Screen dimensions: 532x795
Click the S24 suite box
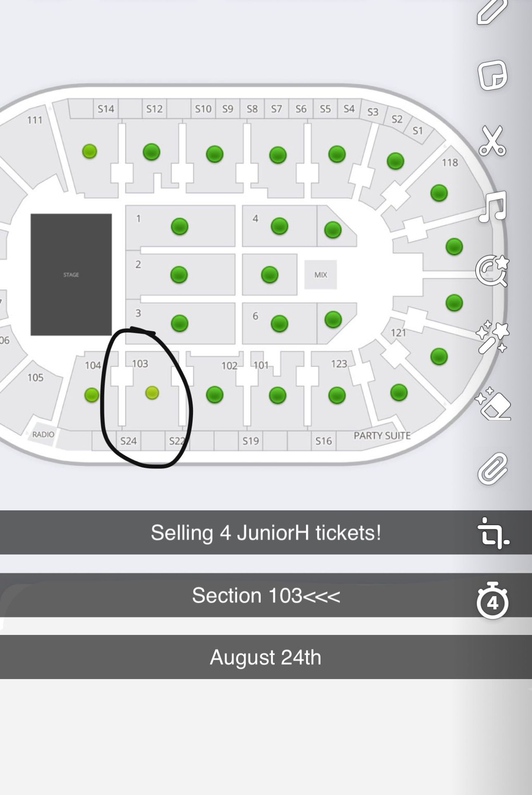click(x=128, y=441)
